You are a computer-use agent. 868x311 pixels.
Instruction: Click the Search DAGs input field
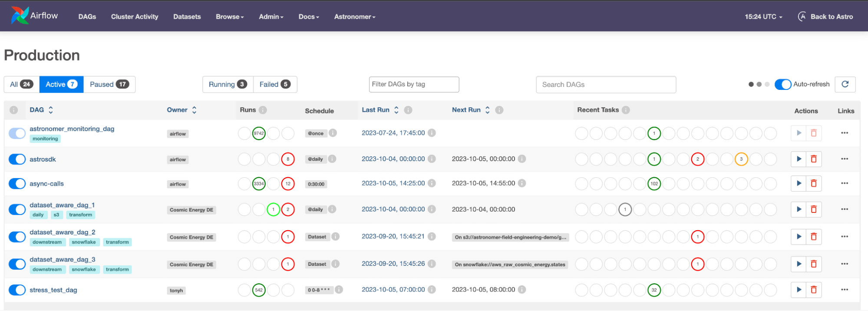pyautogui.click(x=606, y=84)
